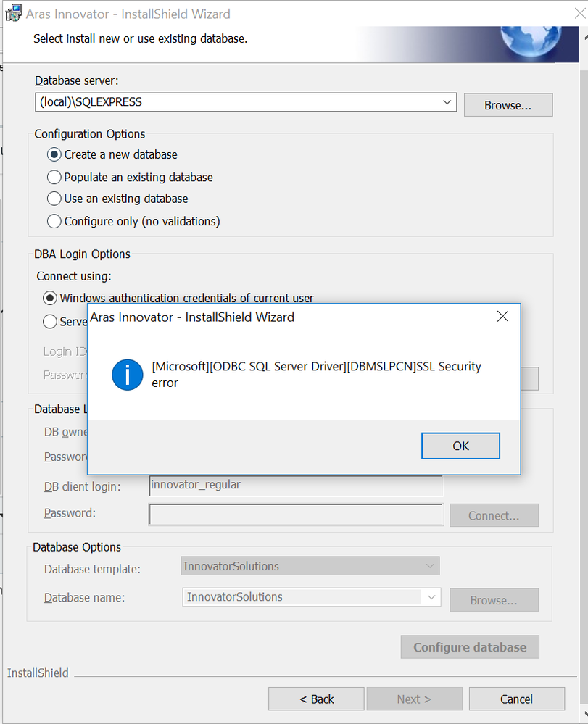Select Create a new database option
The width and height of the screenshot is (588, 724).
click(54, 154)
